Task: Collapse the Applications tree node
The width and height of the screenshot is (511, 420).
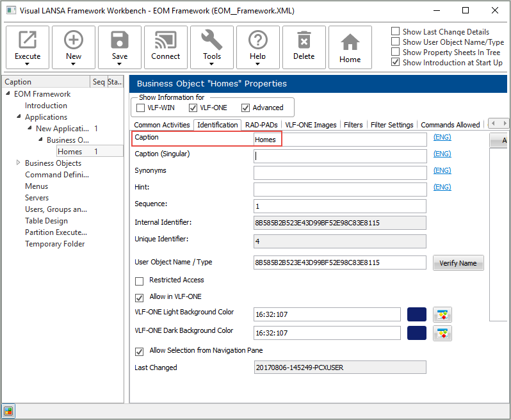Action: pos(19,117)
